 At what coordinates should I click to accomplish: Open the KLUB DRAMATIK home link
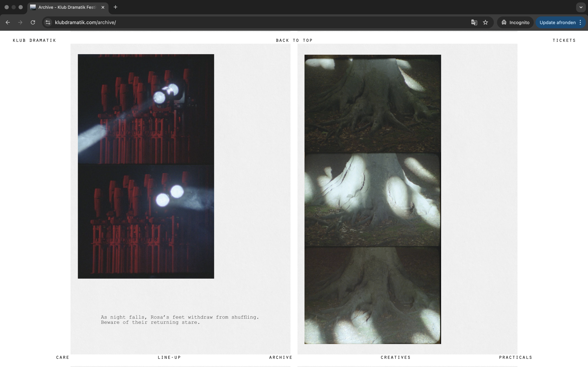[34, 40]
